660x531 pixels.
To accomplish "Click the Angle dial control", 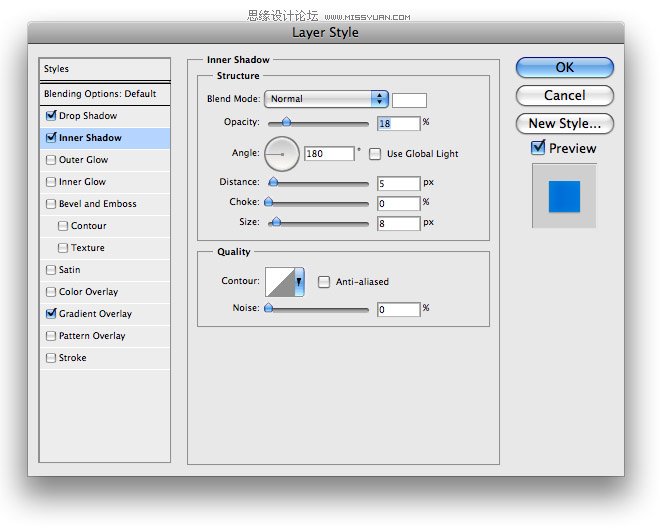I will pyautogui.click(x=282, y=154).
